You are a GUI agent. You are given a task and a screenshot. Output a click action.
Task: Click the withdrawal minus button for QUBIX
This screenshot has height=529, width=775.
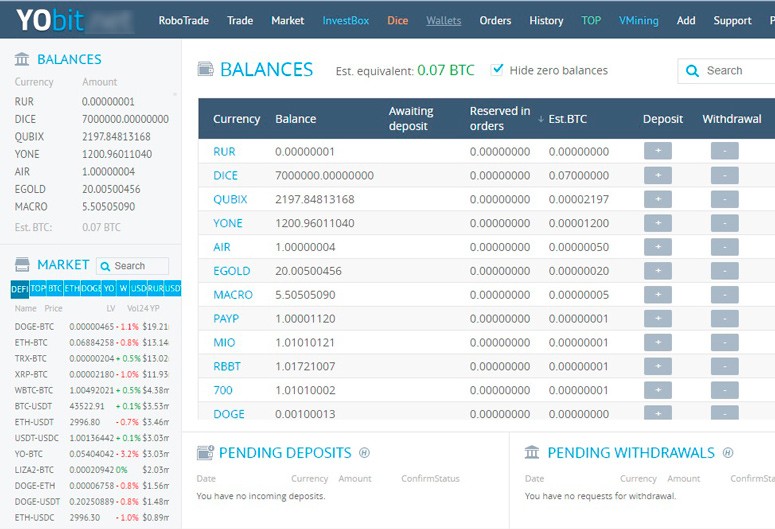coord(725,199)
